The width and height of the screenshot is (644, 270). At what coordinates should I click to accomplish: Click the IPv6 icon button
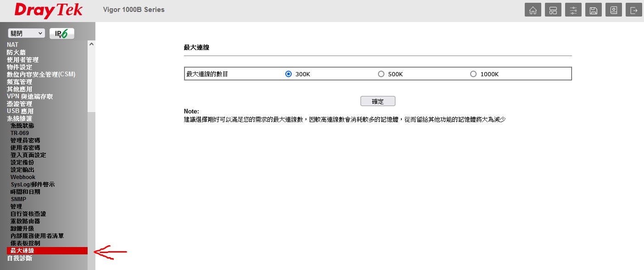coord(61,34)
